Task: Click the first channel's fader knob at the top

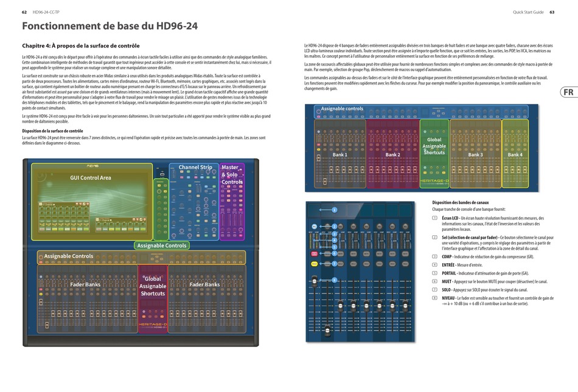Action: pyautogui.click(x=315, y=281)
